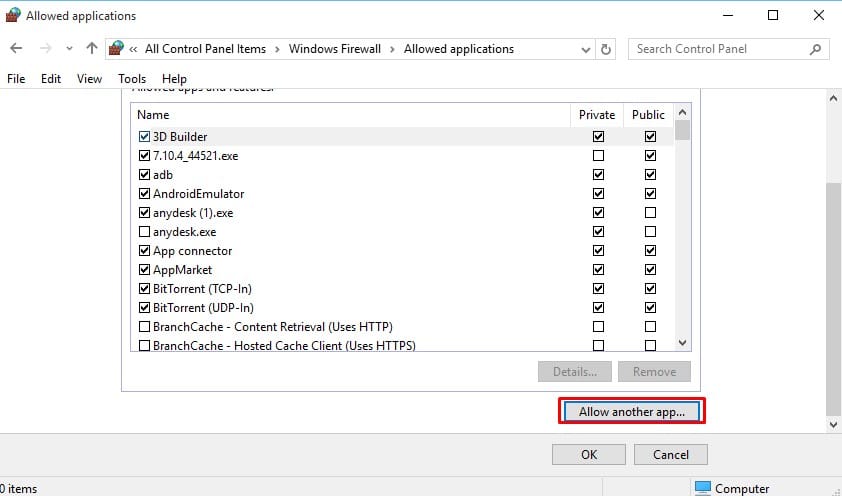Click the window scrollbar up arrow
Image resolution: width=842 pixels, height=496 pixels.
(833, 98)
